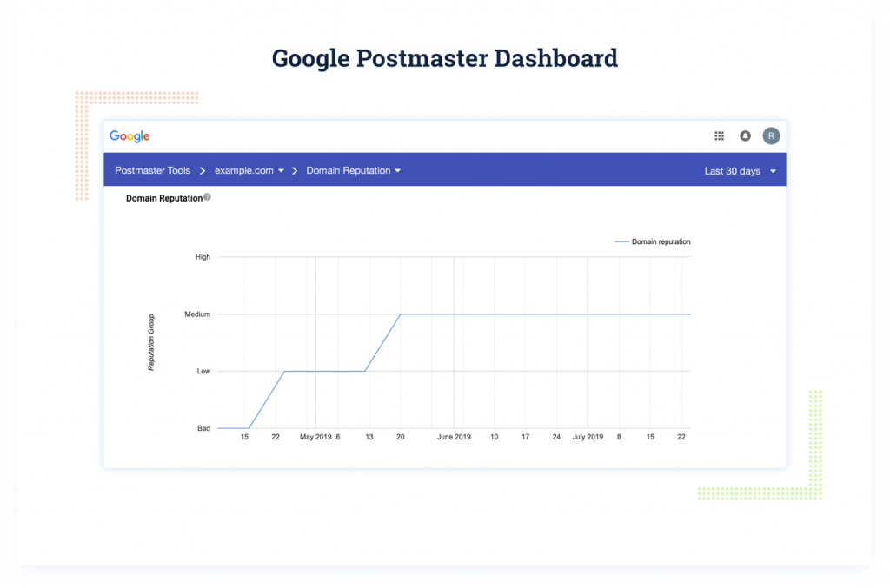Click the chevron after example.com
The image size is (890, 588).
click(295, 171)
